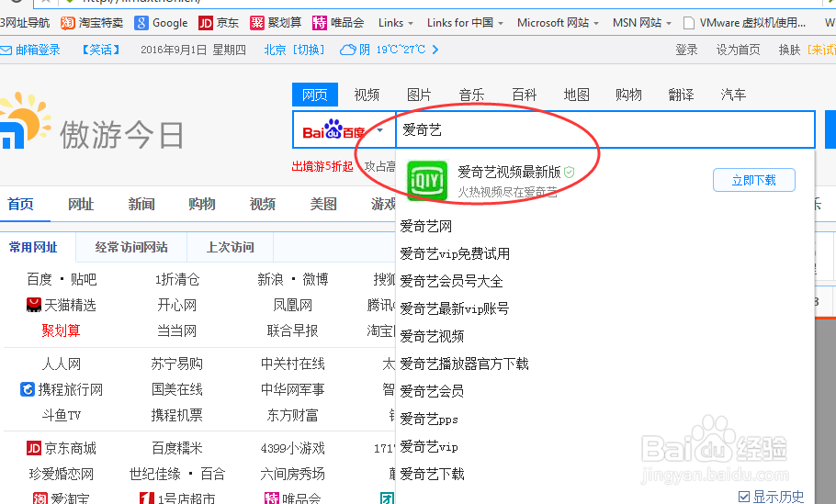The width and height of the screenshot is (836, 504).
Task: Choose suggestion 爱奇艺vip免费试用
Action: tap(455, 253)
